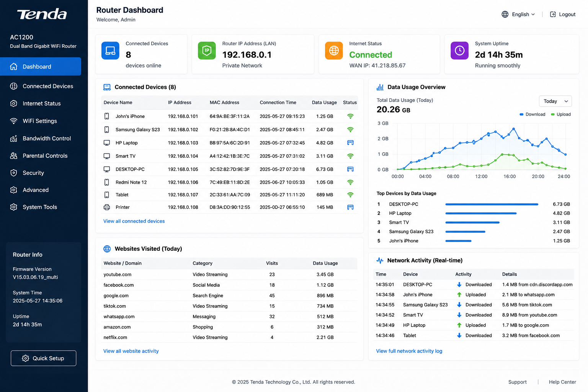Go to the Dashboard menu item

pyautogui.click(x=41, y=67)
